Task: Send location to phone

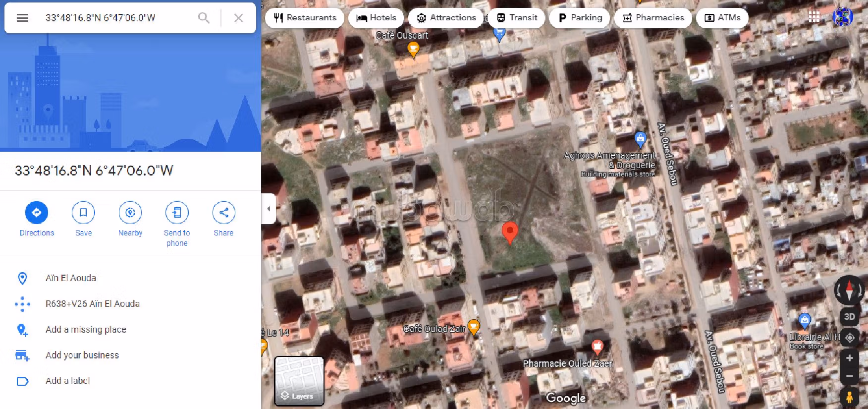Action: point(177,213)
